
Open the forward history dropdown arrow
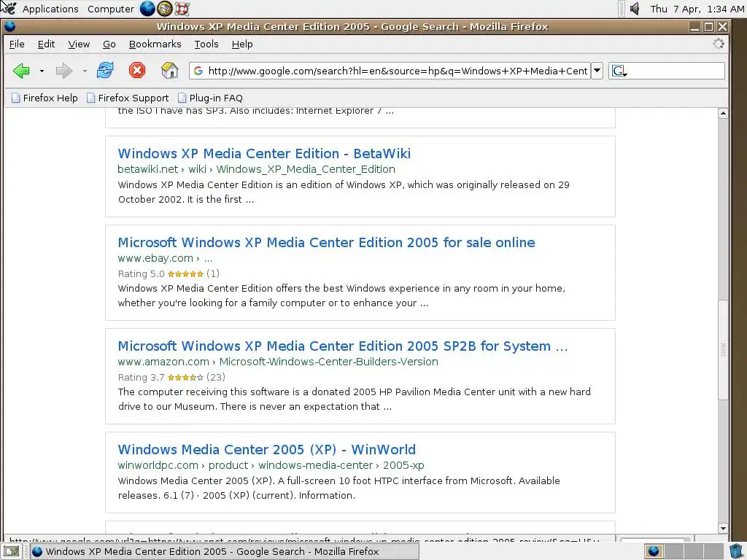tap(85, 71)
